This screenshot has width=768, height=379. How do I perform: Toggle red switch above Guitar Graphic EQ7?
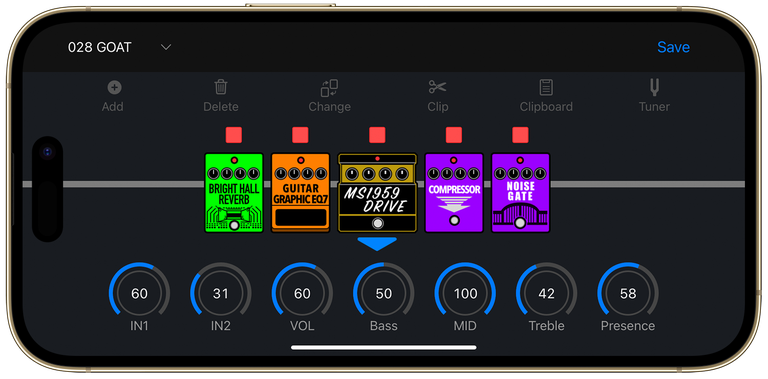click(x=300, y=135)
